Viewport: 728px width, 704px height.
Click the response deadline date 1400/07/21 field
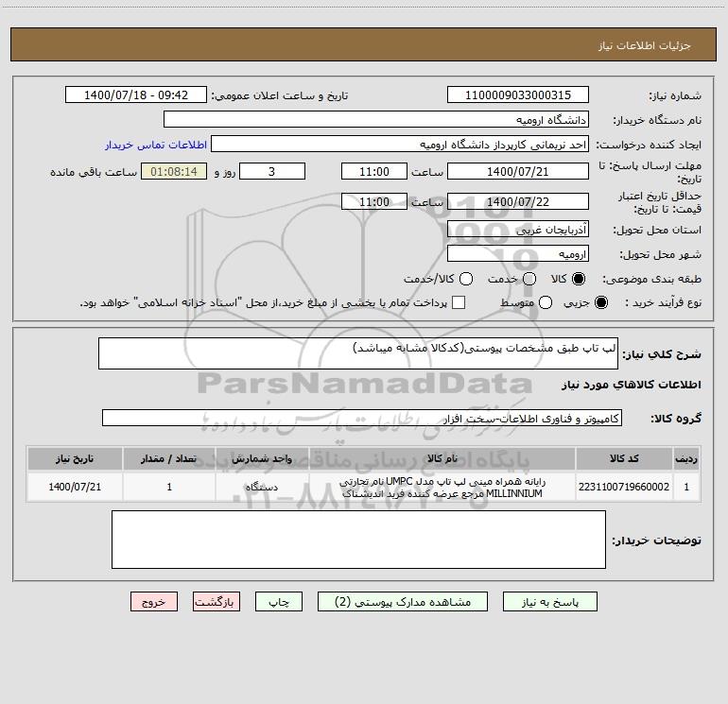pyautogui.click(x=518, y=172)
